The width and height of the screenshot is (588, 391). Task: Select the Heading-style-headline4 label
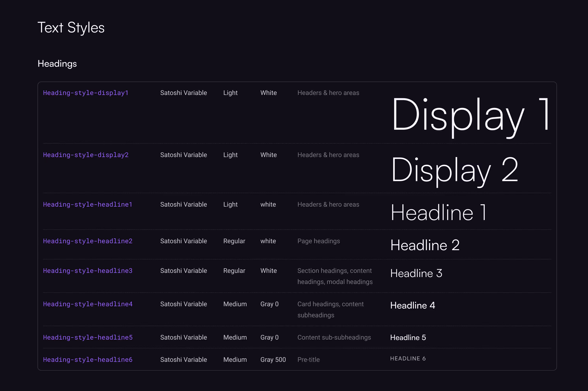coord(88,304)
